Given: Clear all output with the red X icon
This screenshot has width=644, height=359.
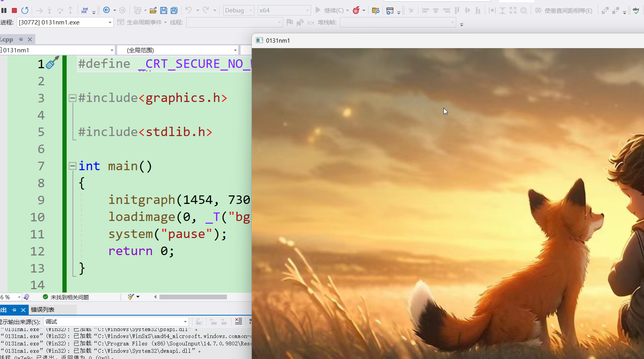Looking at the screenshot, I should (239, 321).
